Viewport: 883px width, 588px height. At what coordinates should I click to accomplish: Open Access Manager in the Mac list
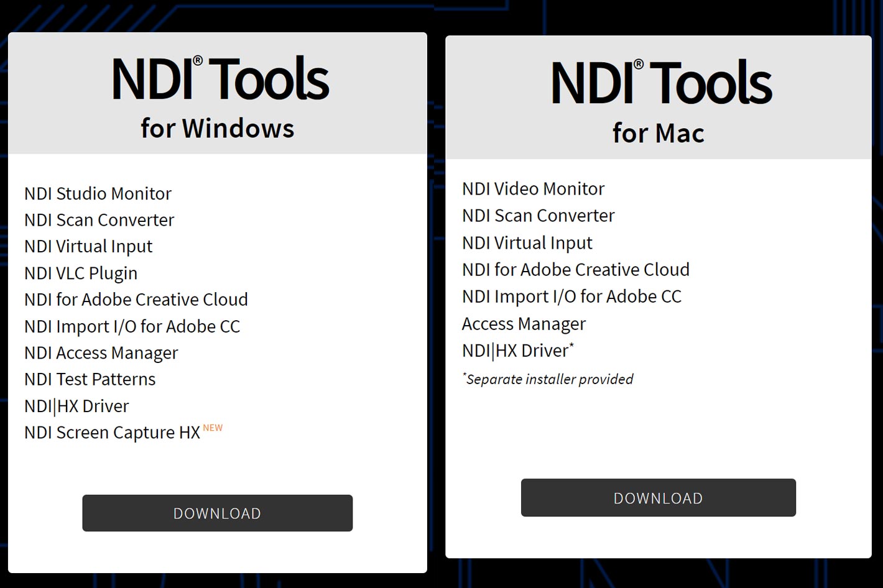coord(523,323)
